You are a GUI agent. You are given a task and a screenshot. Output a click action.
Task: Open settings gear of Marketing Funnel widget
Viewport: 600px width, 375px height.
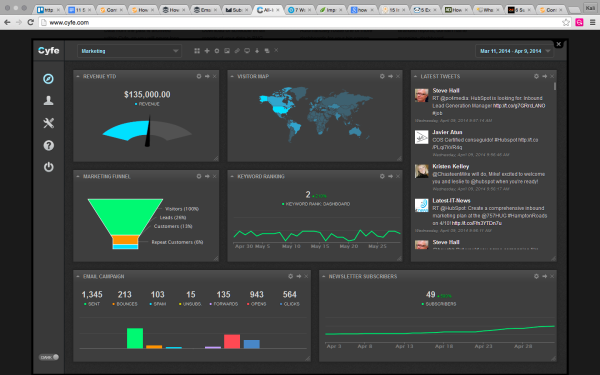click(x=199, y=176)
